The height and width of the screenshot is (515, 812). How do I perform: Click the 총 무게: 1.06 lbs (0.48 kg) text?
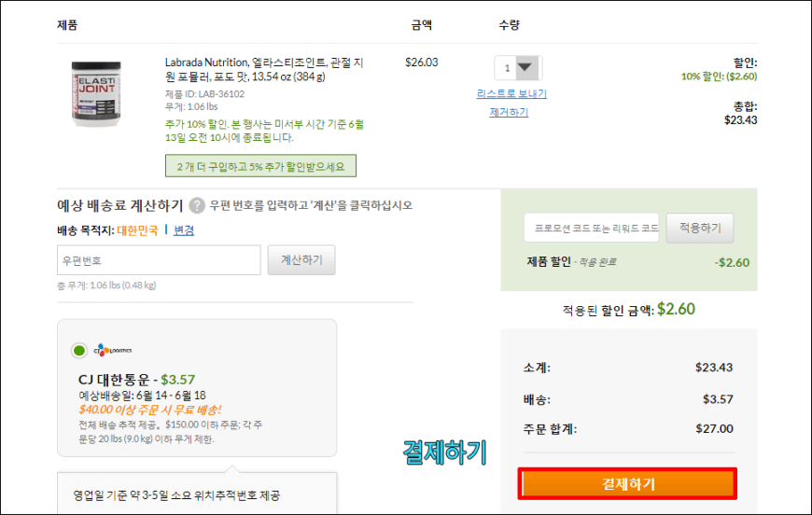click(x=106, y=285)
